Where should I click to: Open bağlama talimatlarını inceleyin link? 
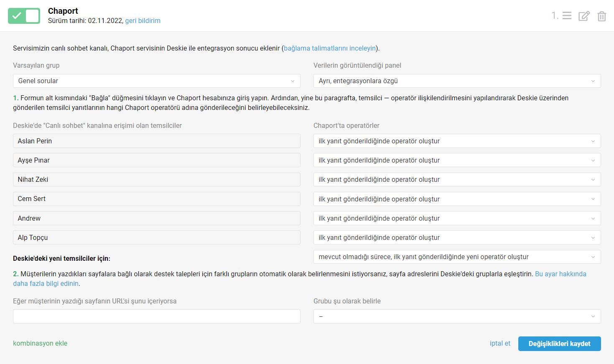pos(330,48)
